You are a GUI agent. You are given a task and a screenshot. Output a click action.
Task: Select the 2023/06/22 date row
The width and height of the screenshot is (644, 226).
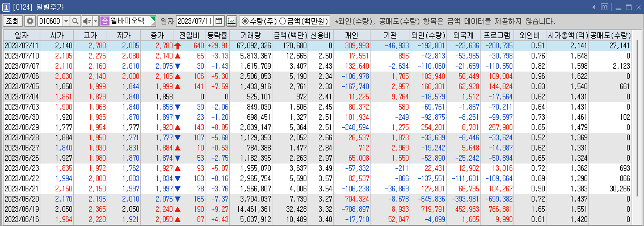tap(317, 179)
